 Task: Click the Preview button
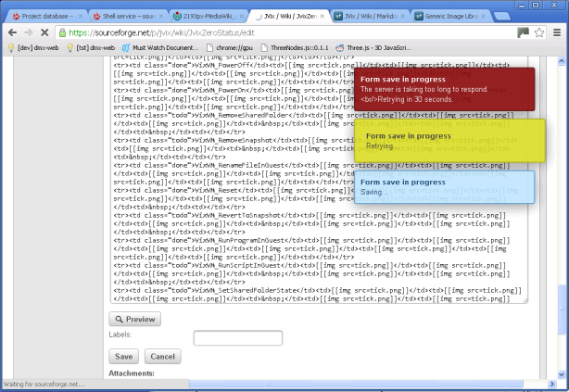[135, 319]
